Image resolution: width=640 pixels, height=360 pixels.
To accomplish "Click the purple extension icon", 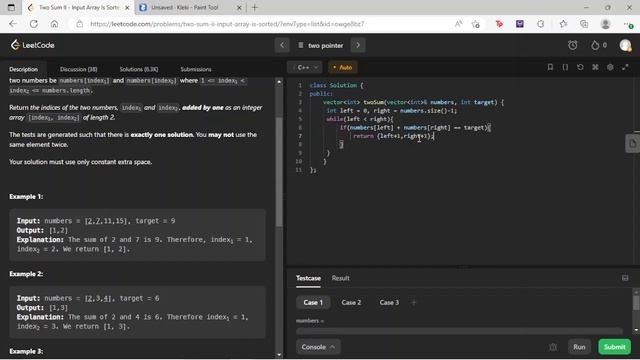I will pos(520,24).
